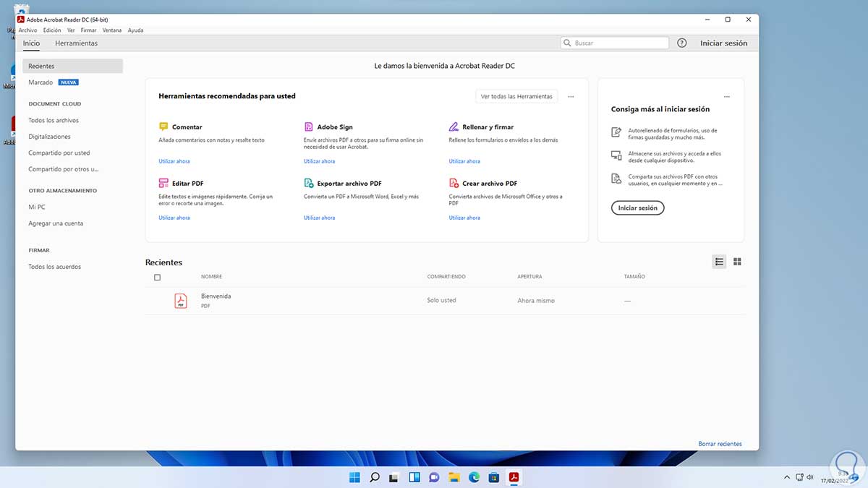Click the Crear archivo PDF icon
868x488 pixels.
coord(454,184)
